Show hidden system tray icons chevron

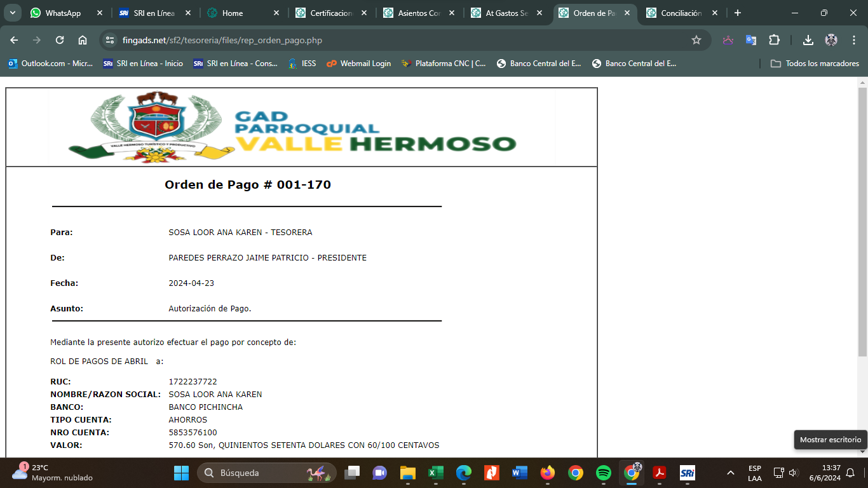coord(731,473)
